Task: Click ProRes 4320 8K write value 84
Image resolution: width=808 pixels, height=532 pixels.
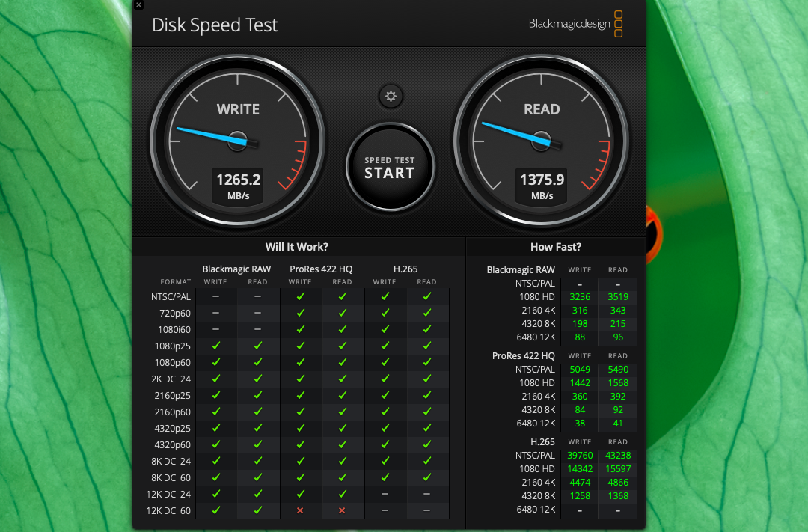Action: coord(580,410)
